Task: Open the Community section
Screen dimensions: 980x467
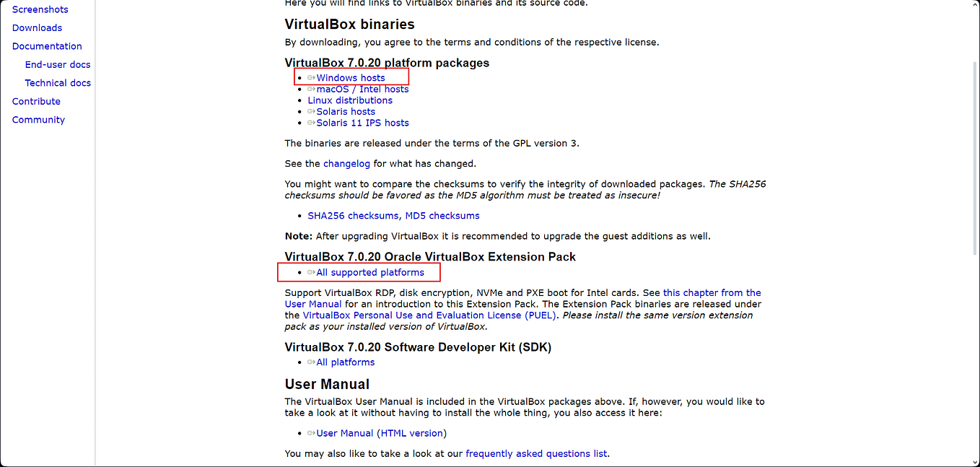Action: pos(38,119)
